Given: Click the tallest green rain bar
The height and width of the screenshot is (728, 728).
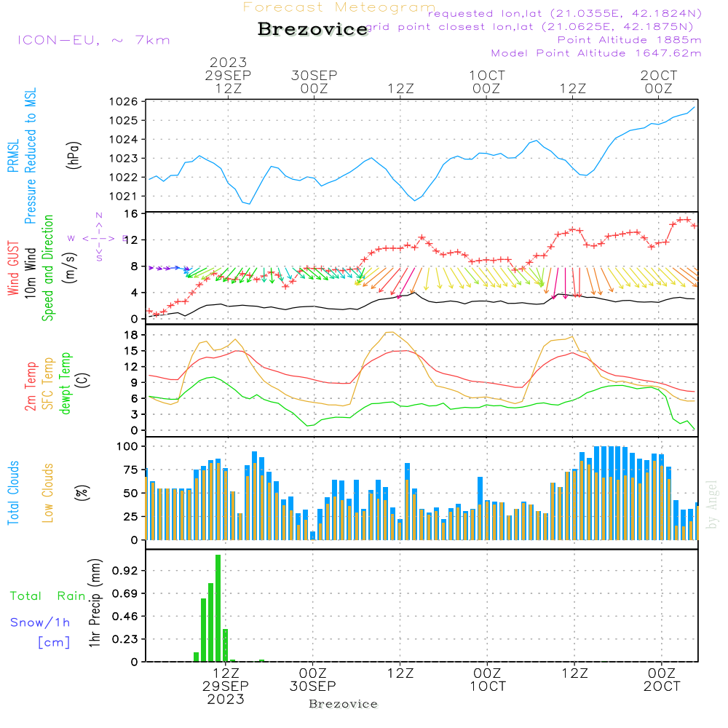Looking at the screenshot, I should pos(218,608).
